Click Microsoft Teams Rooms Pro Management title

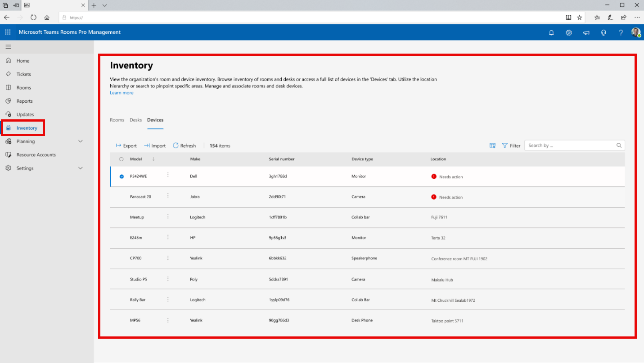(70, 32)
